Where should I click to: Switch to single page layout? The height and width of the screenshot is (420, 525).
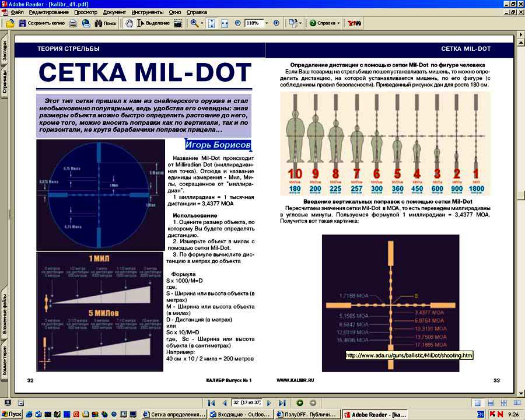tap(477, 402)
